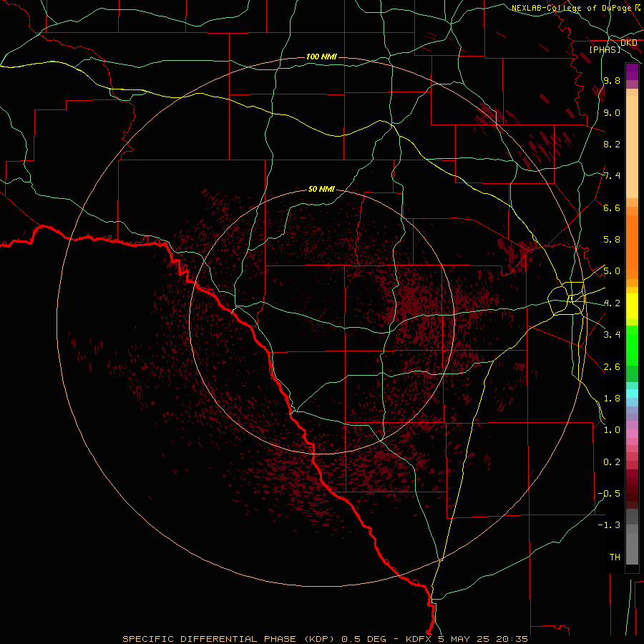644x644 pixels.
Task: Click the 0.2 legend value
Action: point(612,462)
